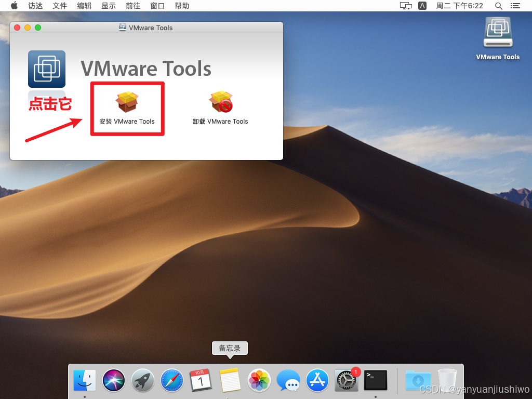The image size is (532, 399).
Task: Open the 显示 menu
Action: [109, 6]
